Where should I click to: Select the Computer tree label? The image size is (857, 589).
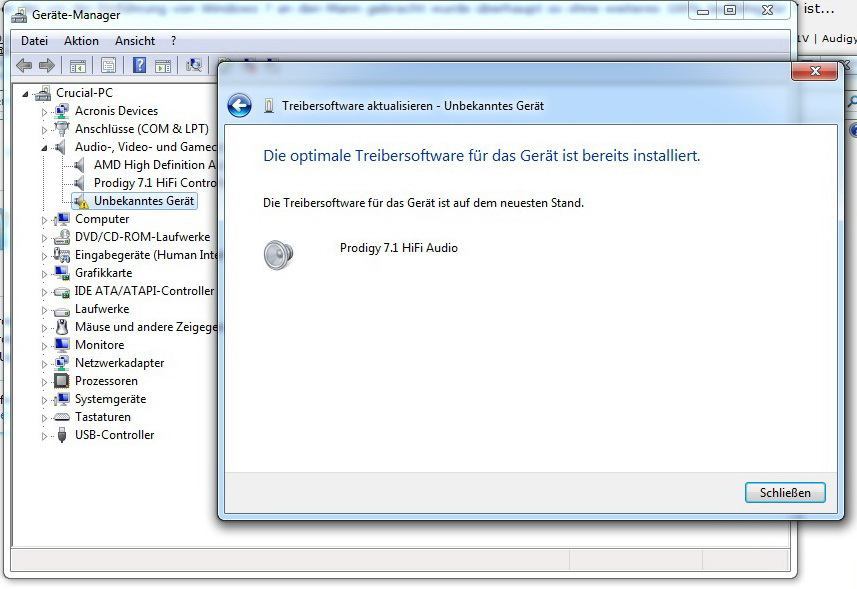pos(102,219)
